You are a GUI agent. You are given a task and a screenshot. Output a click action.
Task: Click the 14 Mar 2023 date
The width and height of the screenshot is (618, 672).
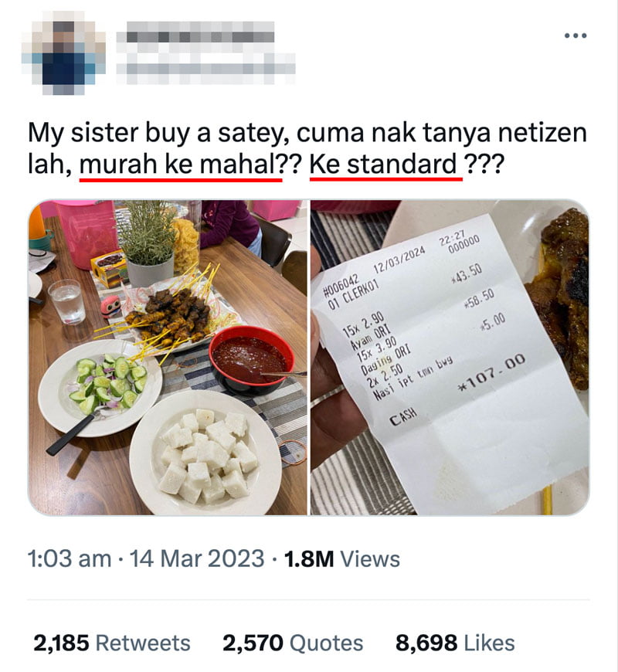tap(197, 559)
